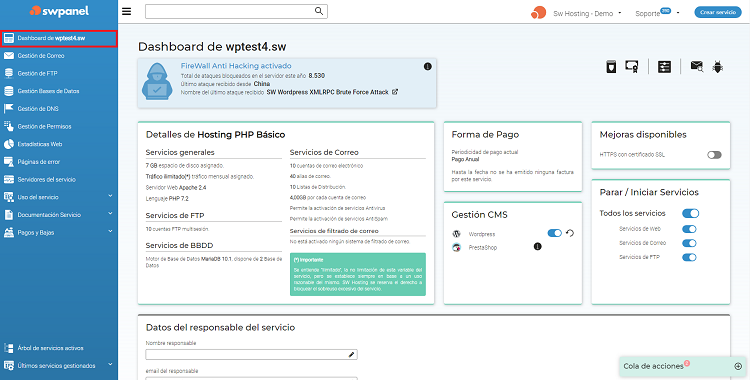Click the database icon for Gestión Bases de Datos

pos(9,91)
